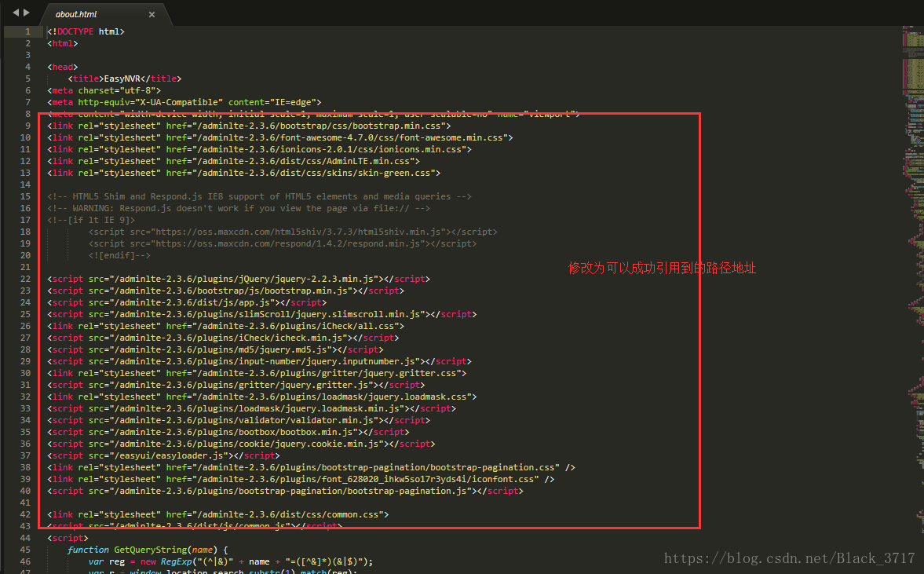
Task: Click the ionicons.min.css link line
Action: pyautogui.click(x=260, y=149)
